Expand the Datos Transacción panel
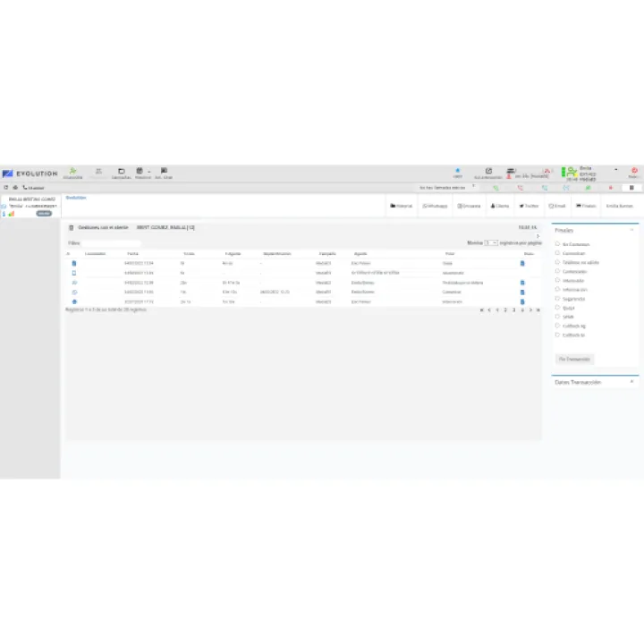644x644 pixels. click(631, 382)
